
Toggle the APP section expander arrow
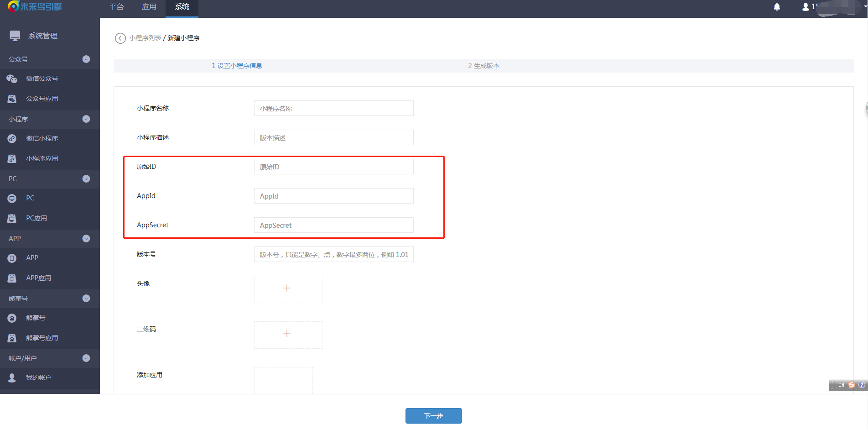(86, 239)
